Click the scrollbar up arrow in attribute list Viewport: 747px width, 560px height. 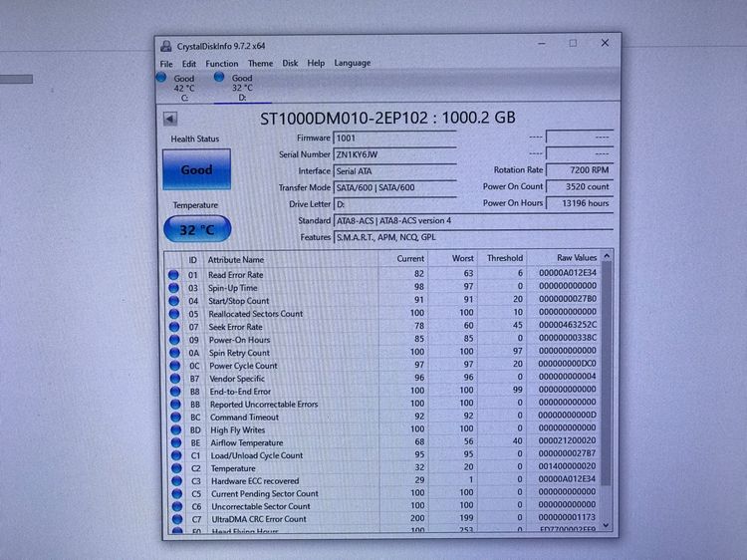[607, 256]
